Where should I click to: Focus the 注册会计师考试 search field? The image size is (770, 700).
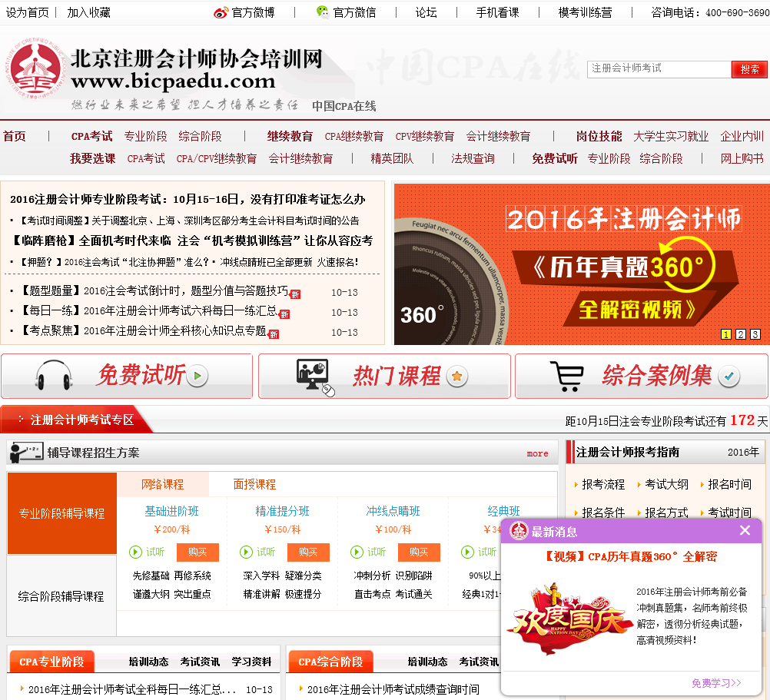coord(659,69)
